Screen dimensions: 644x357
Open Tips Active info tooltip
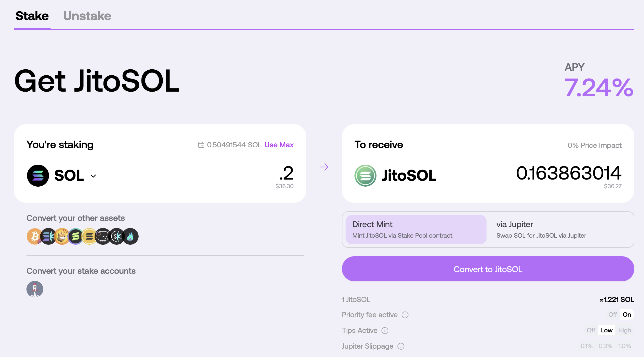(385, 331)
